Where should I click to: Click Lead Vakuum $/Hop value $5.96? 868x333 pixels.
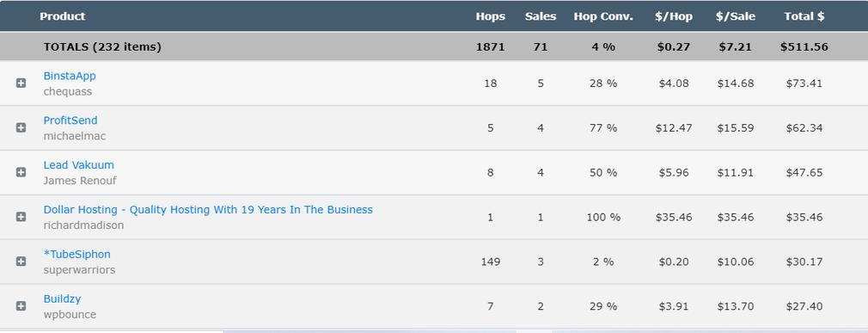tap(674, 173)
